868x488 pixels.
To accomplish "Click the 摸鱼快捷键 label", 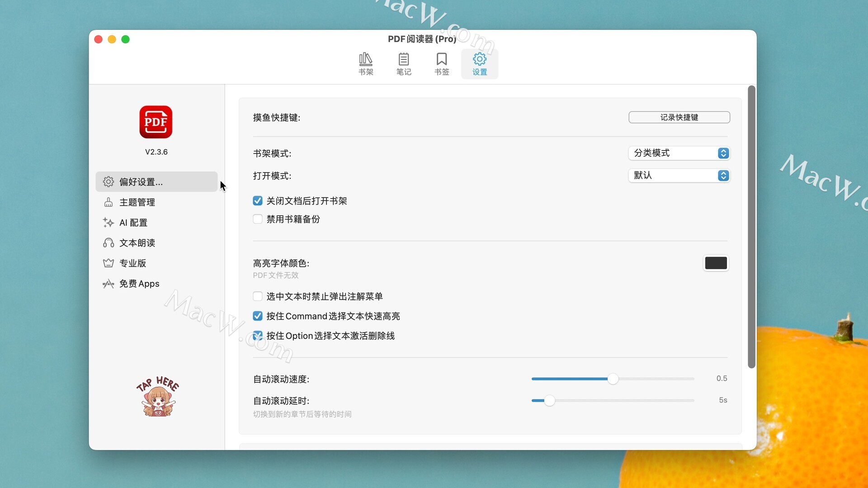I will [277, 117].
